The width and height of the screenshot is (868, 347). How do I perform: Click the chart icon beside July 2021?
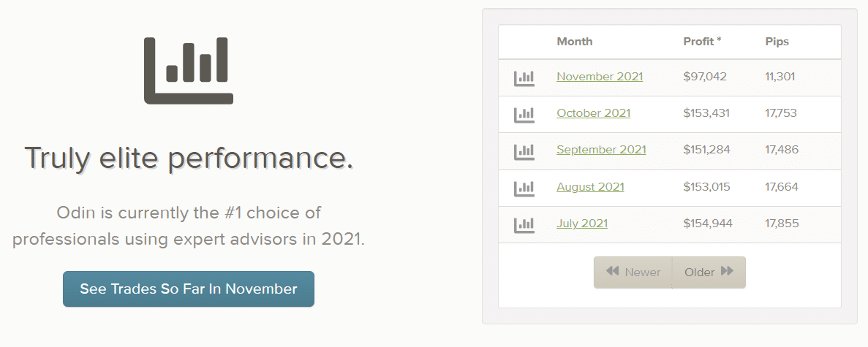click(x=524, y=224)
